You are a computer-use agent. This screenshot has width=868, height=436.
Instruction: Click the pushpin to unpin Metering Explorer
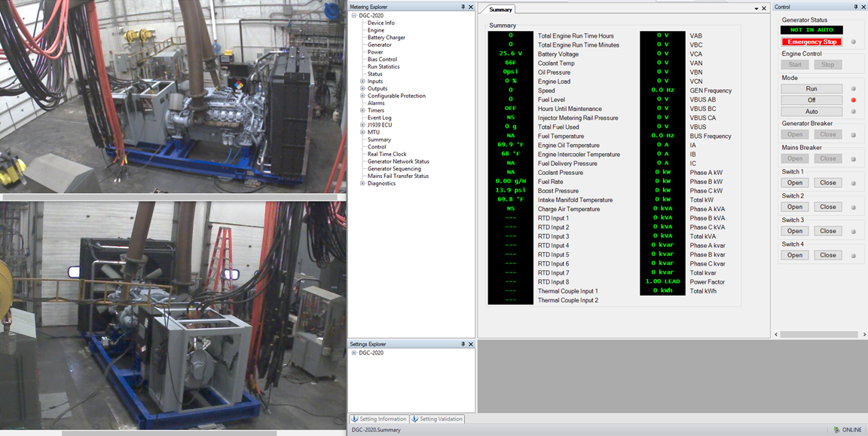click(x=463, y=7)
